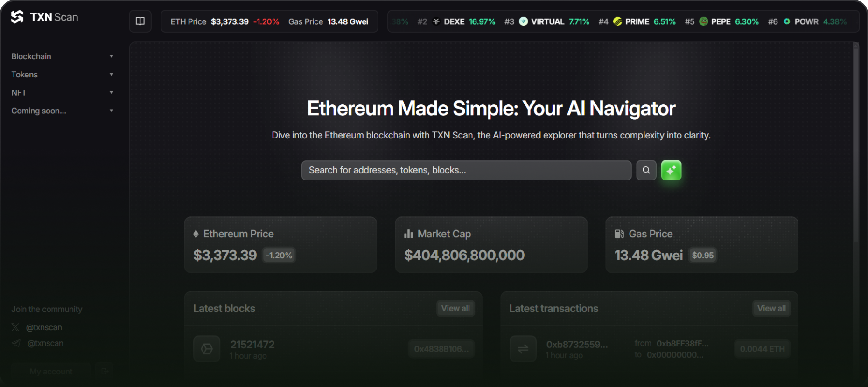
Task: Open the Coming soon... menu item
Action: 39,111
